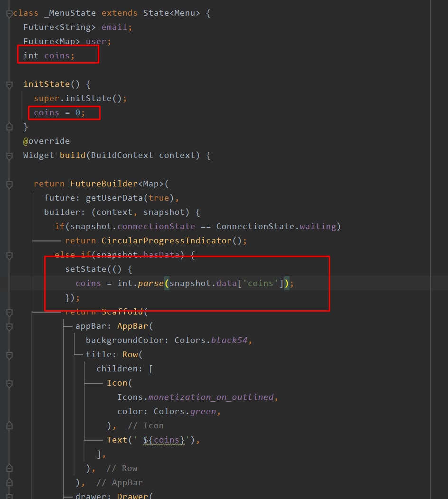Click the // AppBar closing comment

[120, 483]
